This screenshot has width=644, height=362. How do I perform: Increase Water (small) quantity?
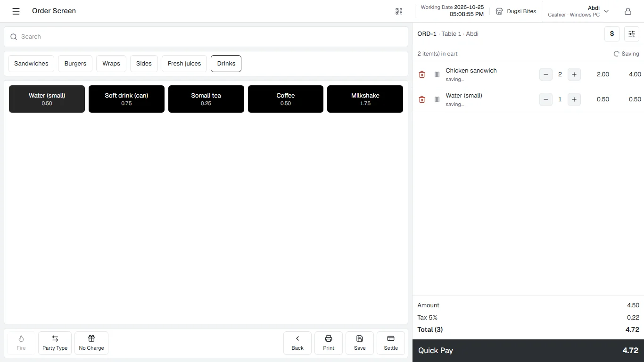(x=574, y=99)
